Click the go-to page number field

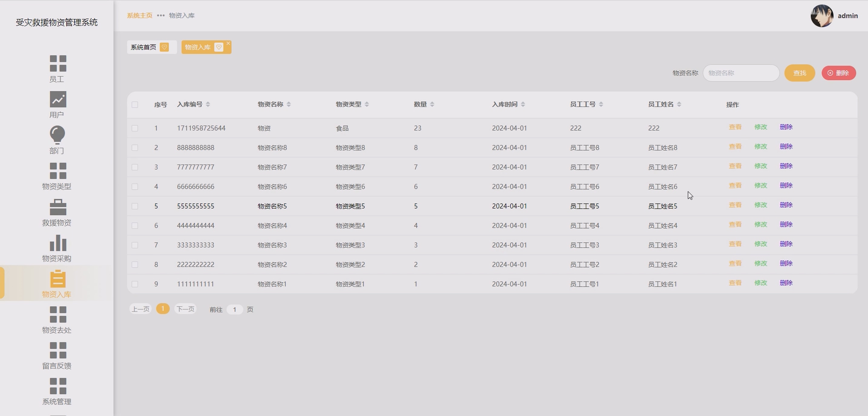[235, 309]
